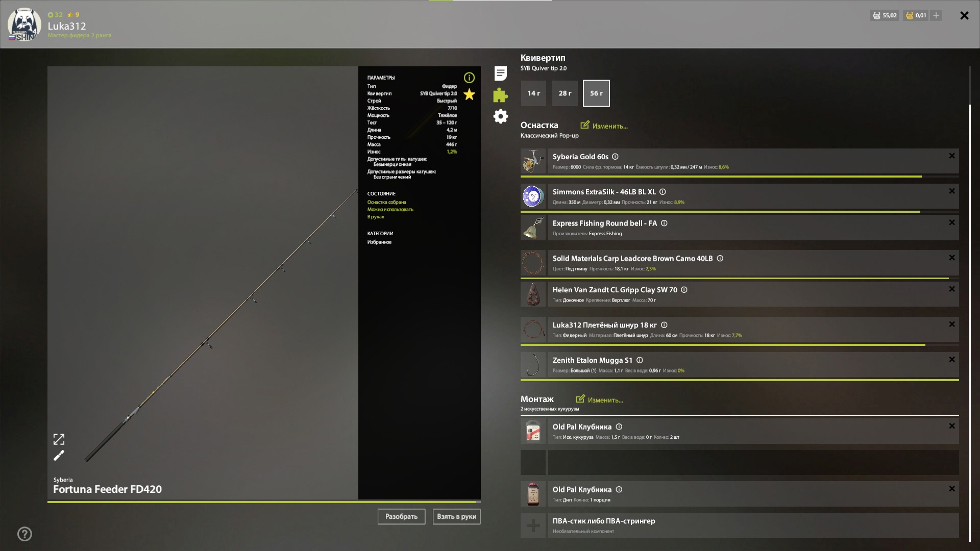Remove Helen Van Zandt sinker
This screenshot has width=980, height=551.
click(x=952, y=289)
